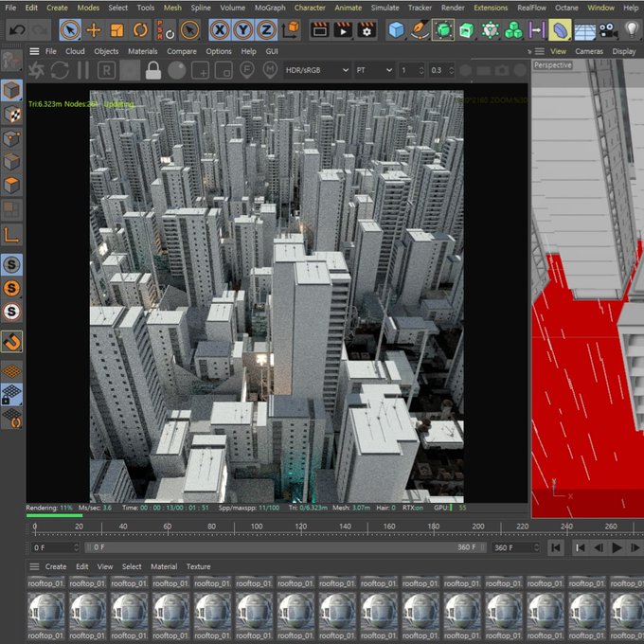Switch to Edges mode

[x=11, y=162]
